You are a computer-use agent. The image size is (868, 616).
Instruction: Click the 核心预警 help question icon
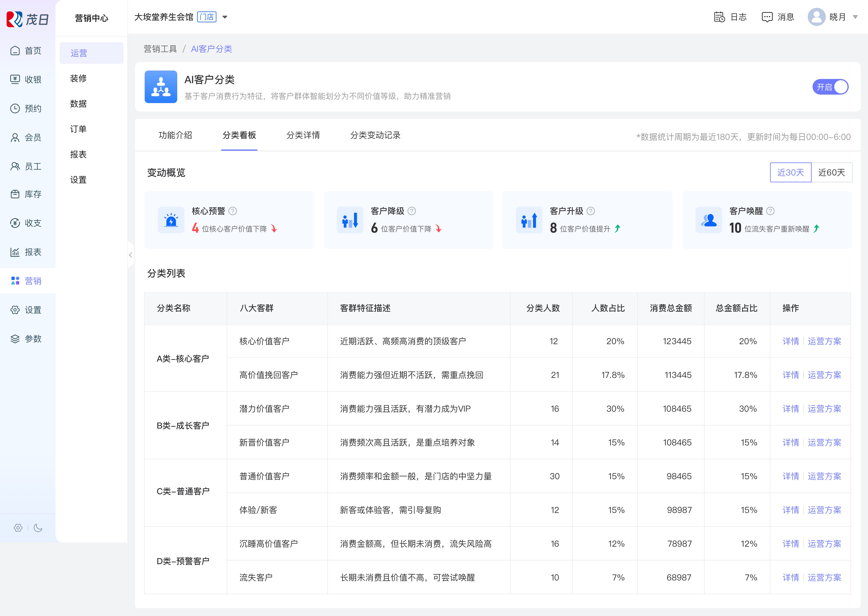pyautogui.click(x=233, y=211)
